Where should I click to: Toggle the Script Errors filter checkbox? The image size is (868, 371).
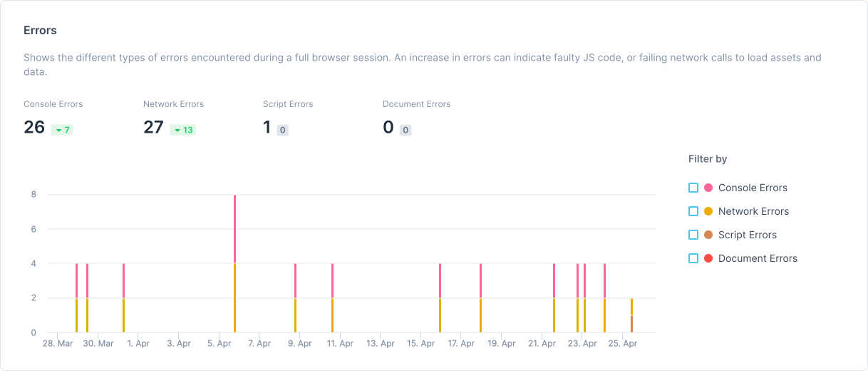click(693, 235)
